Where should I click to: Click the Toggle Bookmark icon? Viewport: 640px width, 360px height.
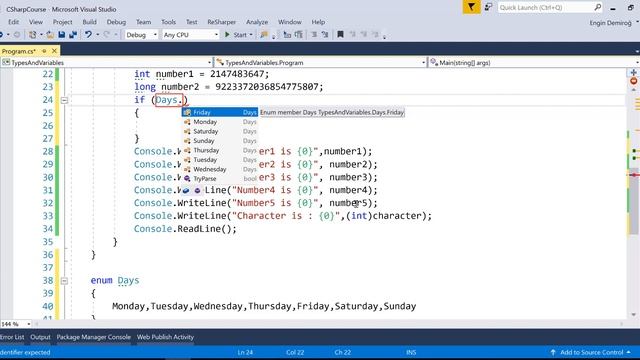coord(340,35)
